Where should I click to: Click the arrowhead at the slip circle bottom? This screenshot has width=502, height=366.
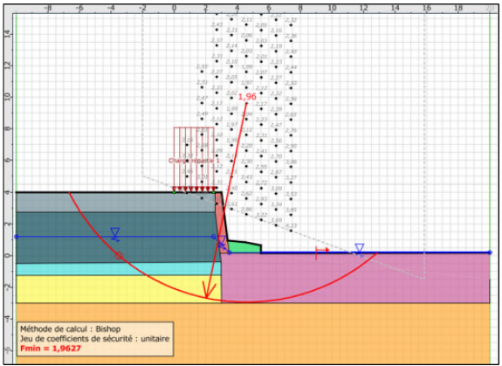[207, 291]
